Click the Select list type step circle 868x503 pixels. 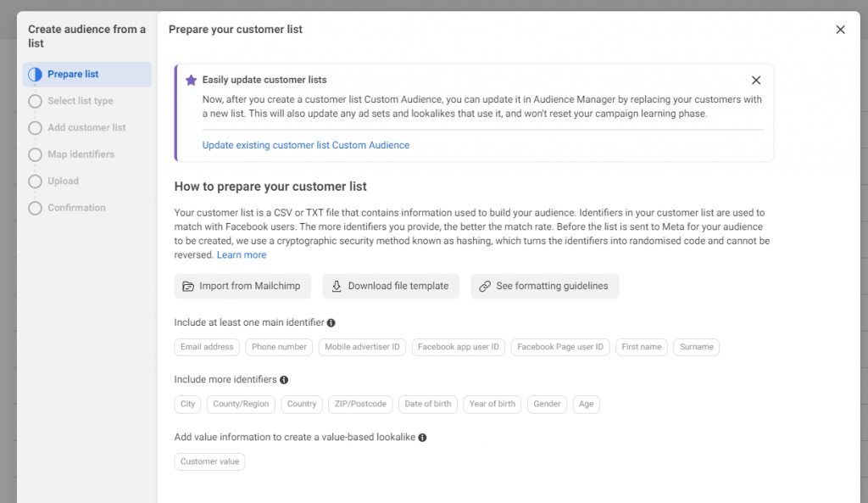(x=35, y=101)
